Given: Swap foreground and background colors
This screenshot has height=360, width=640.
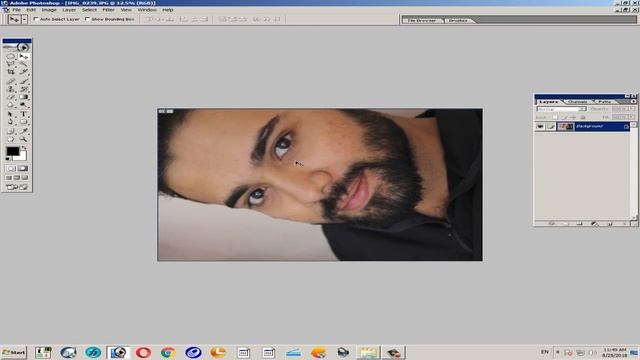Looking at the screenshot, I should 24,147.
